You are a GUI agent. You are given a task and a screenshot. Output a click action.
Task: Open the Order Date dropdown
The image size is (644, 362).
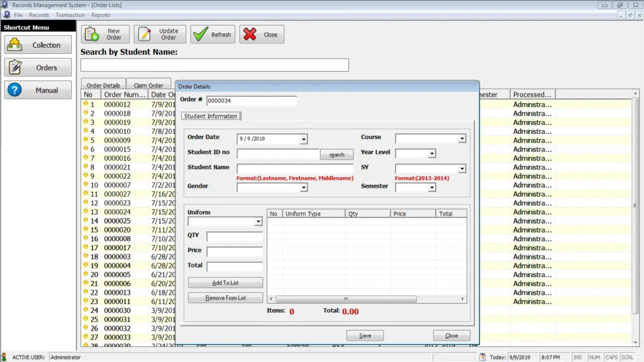point(303,139)
